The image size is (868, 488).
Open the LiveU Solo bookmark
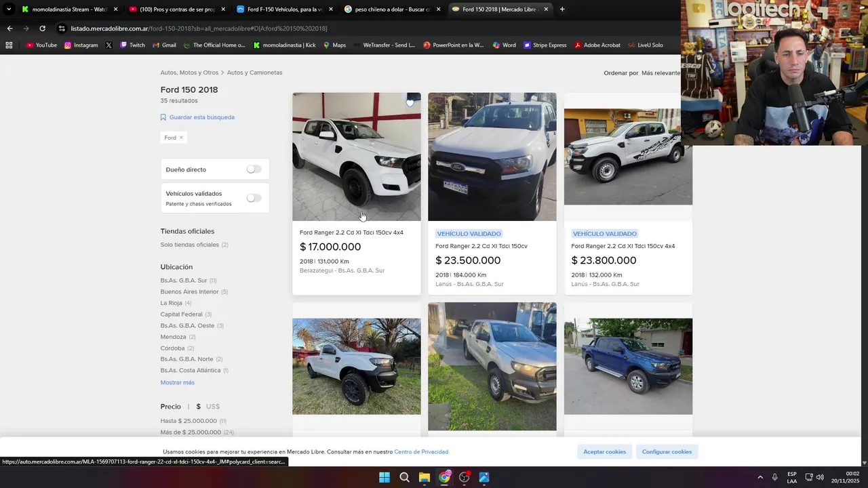(x=645, y=45)
